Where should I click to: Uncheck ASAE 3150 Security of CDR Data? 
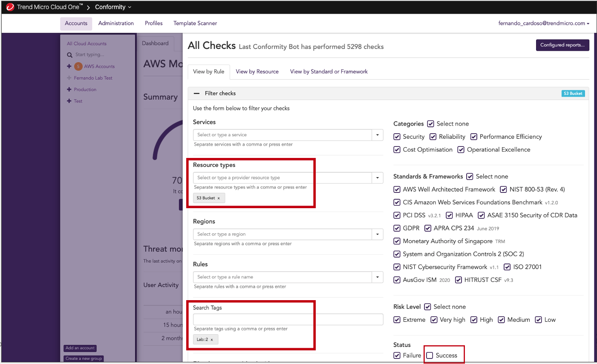click(482, 215)
